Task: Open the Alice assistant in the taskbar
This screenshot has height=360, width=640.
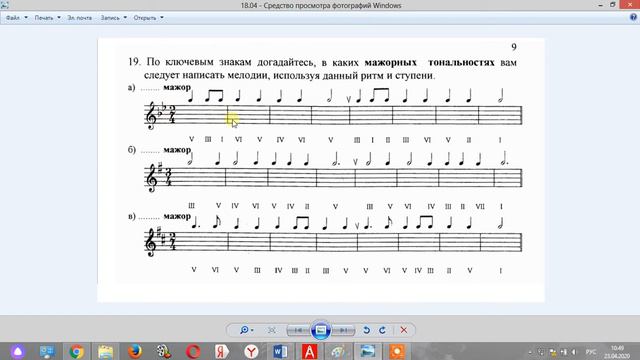Action: tap(18, 351)
